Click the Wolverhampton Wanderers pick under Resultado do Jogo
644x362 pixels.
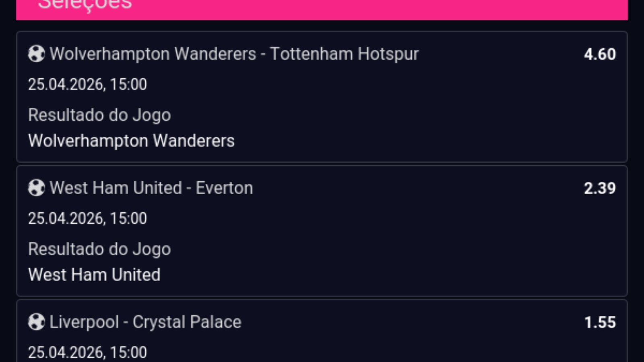(x=131, y=141)
